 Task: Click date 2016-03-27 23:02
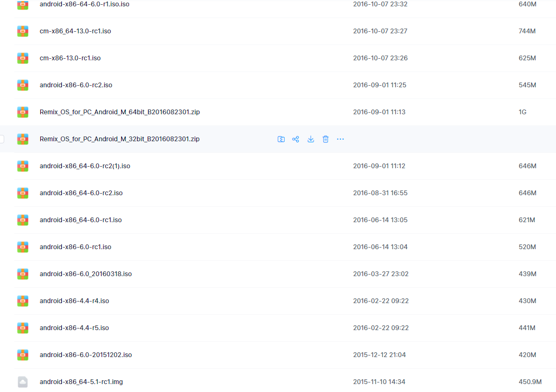[381, 274]
